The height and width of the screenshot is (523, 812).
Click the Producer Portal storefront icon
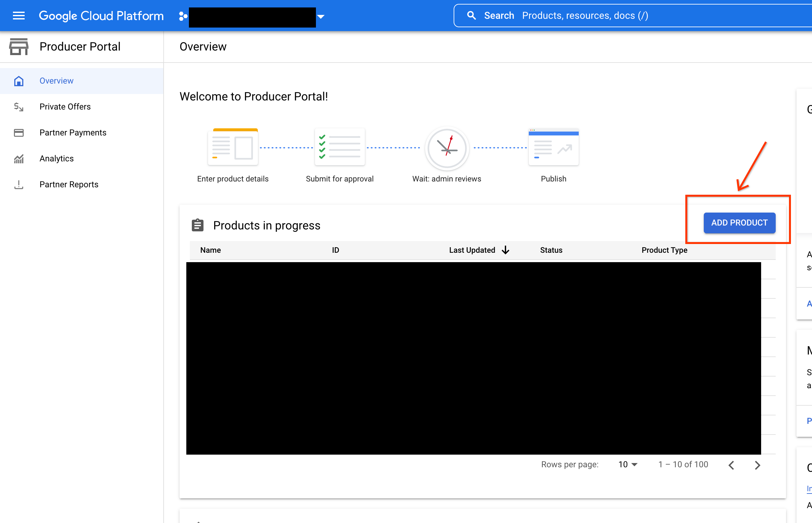coord(19,47)
